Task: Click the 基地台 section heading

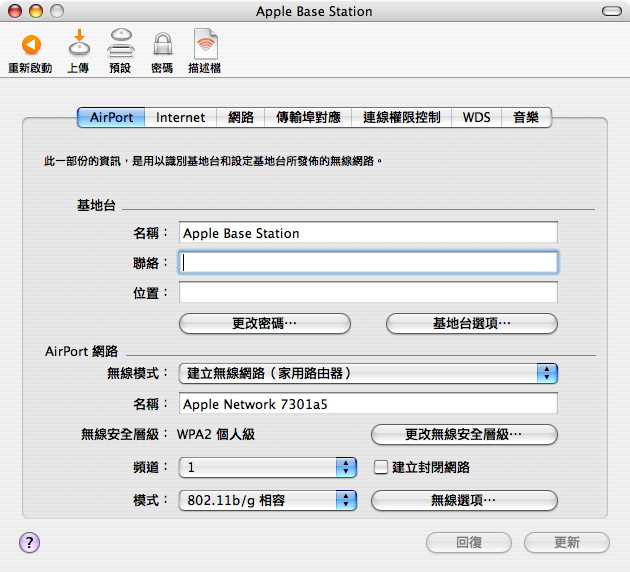Action: click(96, 205)
